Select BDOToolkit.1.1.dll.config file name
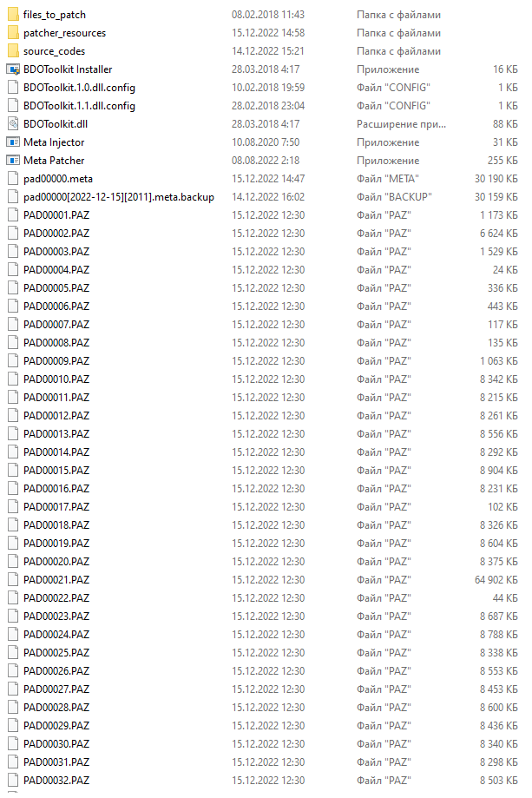 79,106
